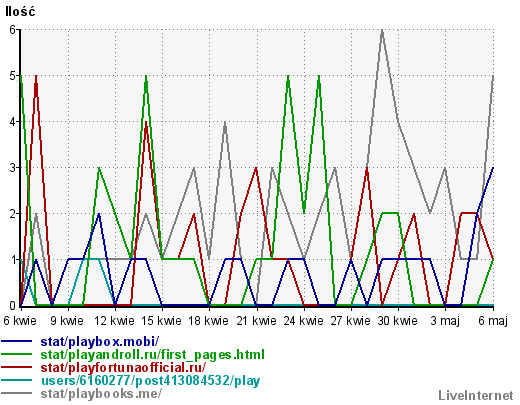Click the stat/playandroll.ru/first_pages.html legend label

point(153,354)
